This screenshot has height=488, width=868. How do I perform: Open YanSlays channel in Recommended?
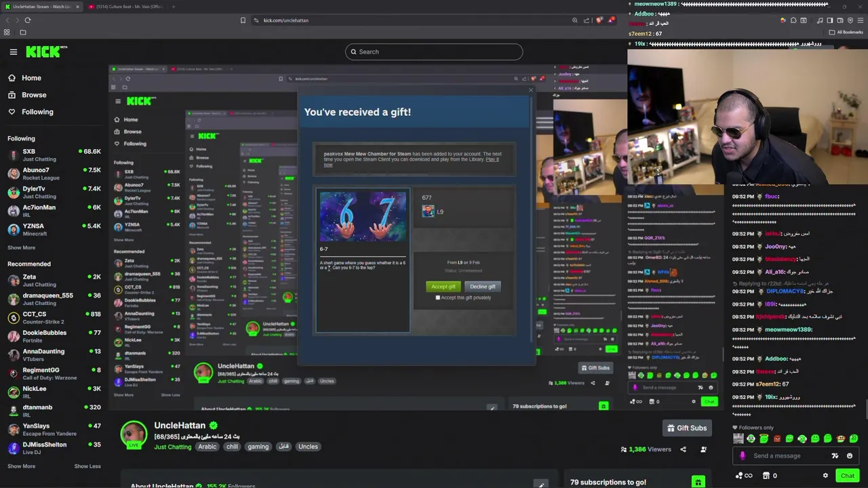(x=54, y=430)
